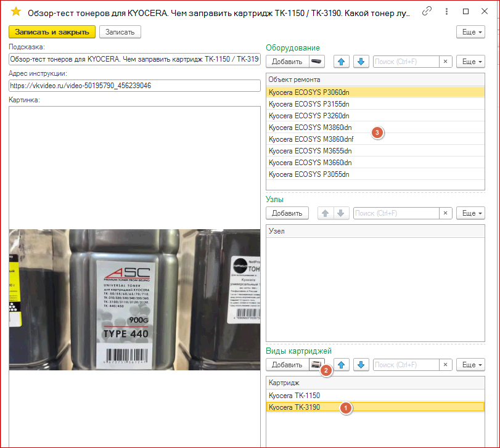
Task: Open Еще menu in Виды картриджей section
Action: click(470, 365)
